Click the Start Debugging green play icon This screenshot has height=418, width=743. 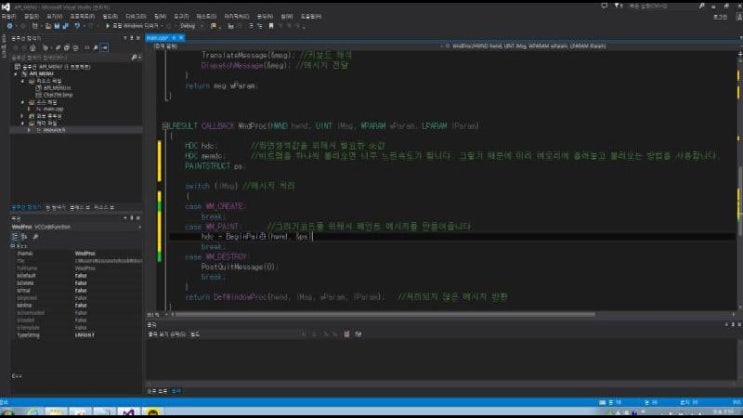coord(107,25)
